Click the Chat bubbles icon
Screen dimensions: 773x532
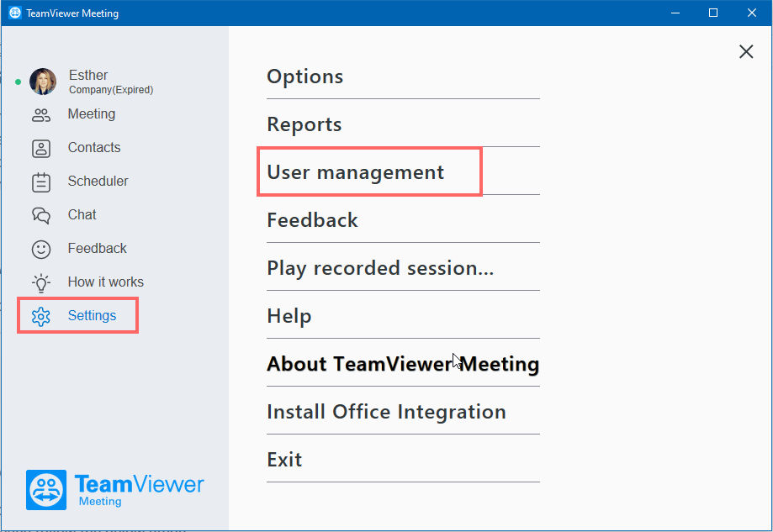[x=41, y=215]
